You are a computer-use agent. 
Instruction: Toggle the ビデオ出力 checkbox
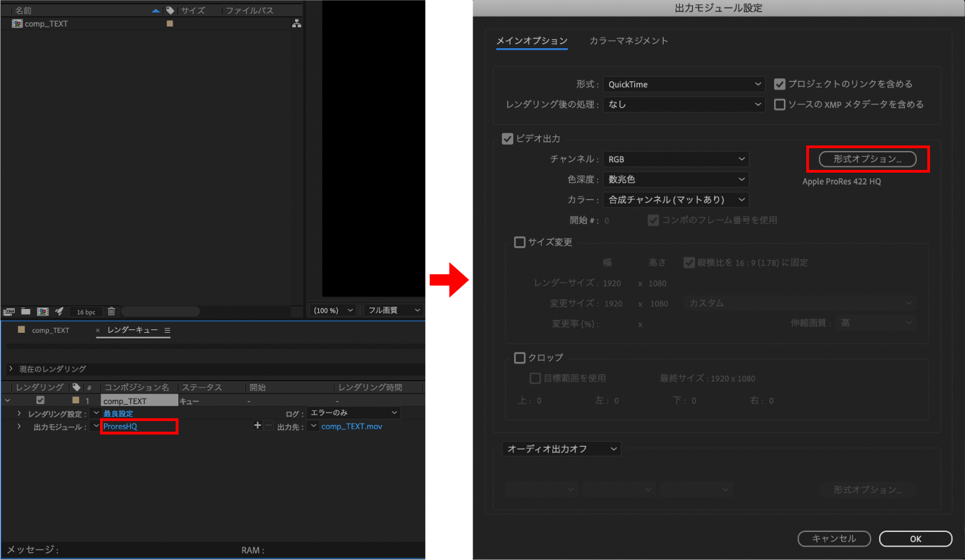tap(508, 139)
